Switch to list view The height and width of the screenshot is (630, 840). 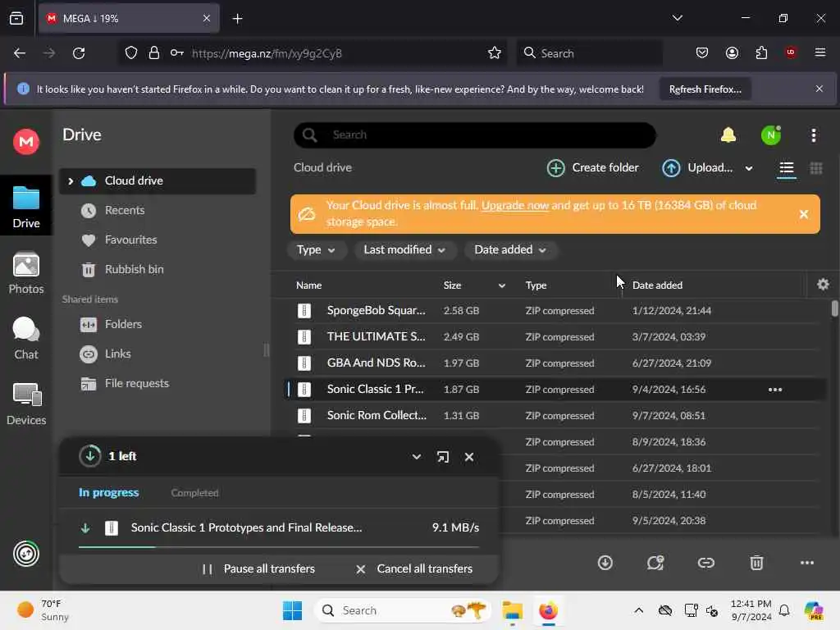[x=787, y=168]
